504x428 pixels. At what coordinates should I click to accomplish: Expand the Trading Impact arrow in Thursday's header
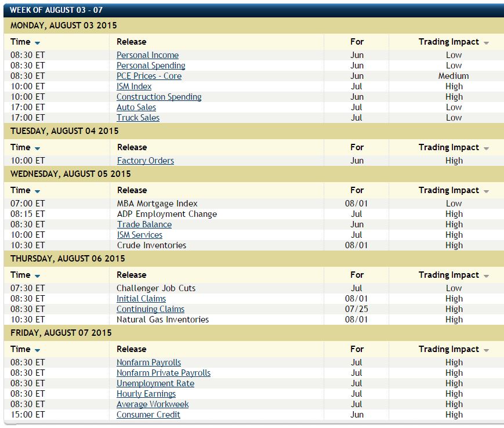486,276
